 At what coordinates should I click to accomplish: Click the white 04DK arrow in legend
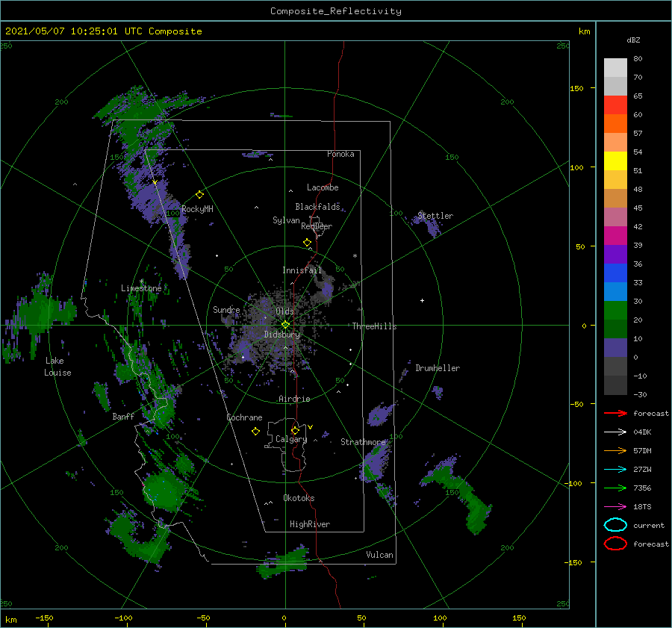(615, 432)
